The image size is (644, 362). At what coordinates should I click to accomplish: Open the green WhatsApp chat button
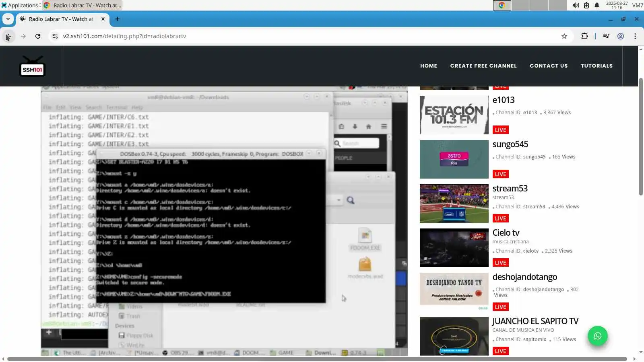[x=598, y=336]
